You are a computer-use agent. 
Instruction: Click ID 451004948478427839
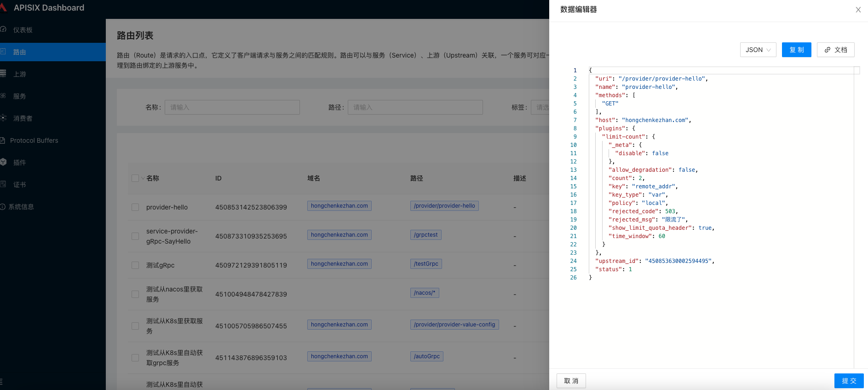(x=251, y=294)
